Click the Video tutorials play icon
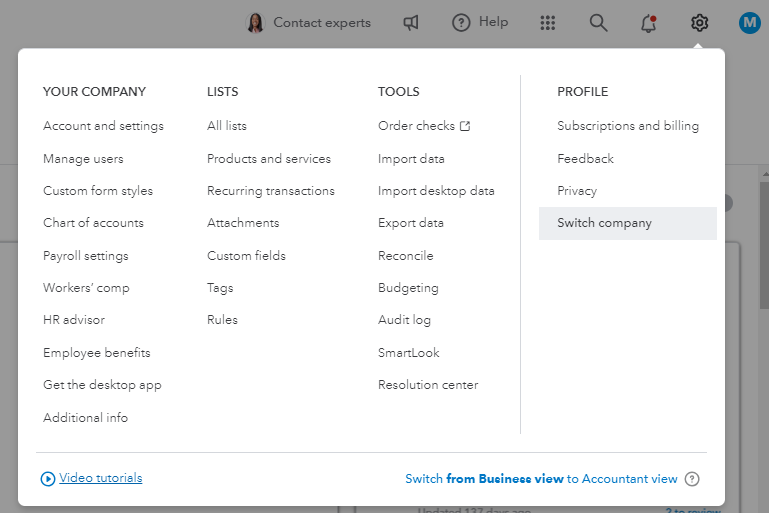The width and height of the screenshot is (769, 513). 48,479
